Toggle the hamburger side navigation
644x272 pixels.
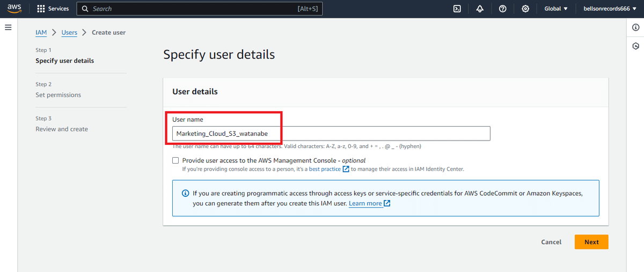click(8, 27)
